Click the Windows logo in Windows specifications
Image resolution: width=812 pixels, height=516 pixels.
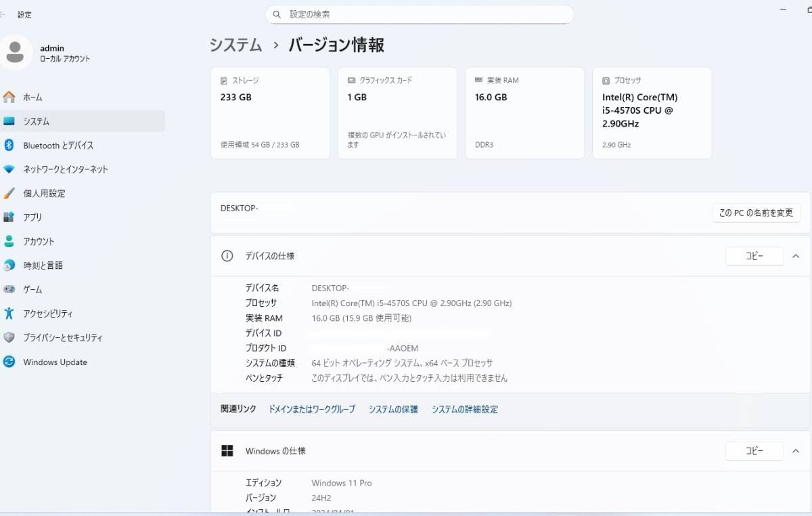click(227, 451)
